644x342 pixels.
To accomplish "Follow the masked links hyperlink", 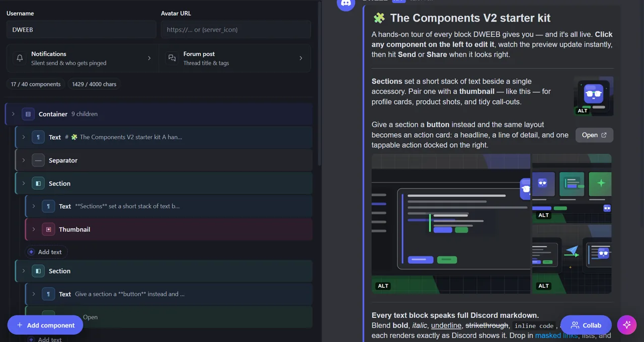I will pyautogui.click(x=556, y=335).
